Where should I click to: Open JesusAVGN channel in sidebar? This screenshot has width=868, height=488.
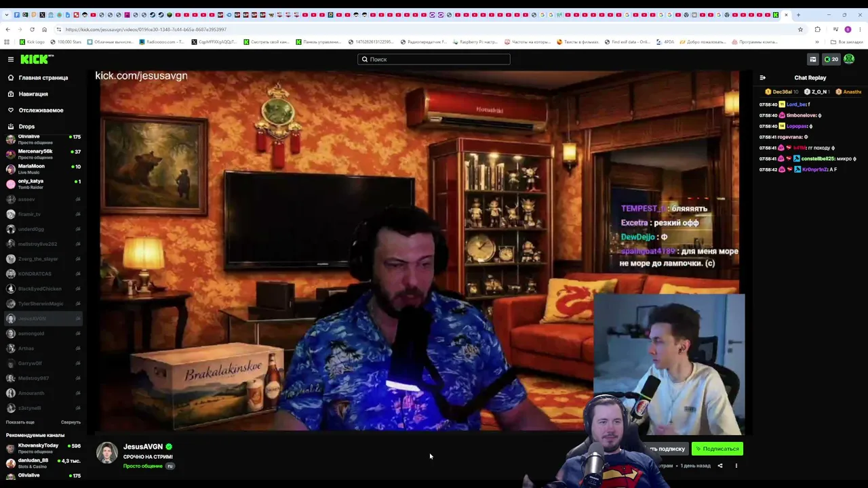click(x=43, y=319)
